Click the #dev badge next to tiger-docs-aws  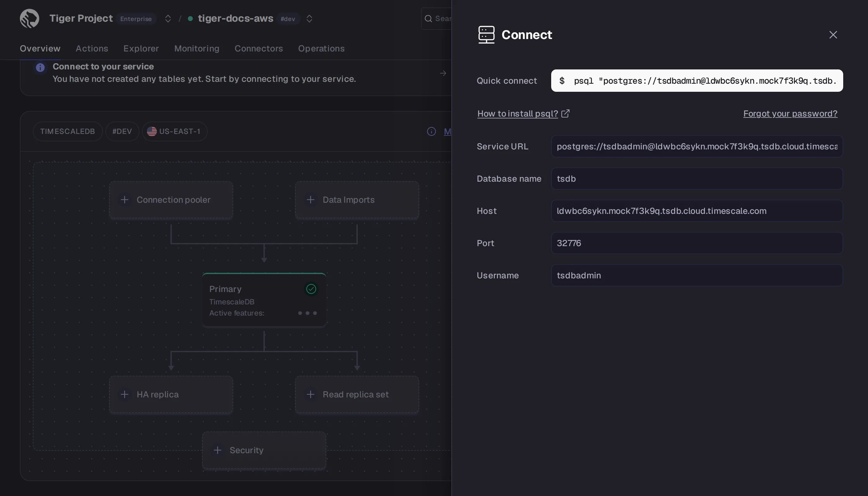point(288,19)
